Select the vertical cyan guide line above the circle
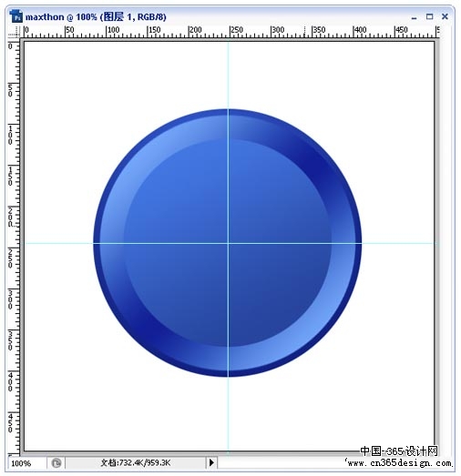This screenshot has width=461, height=476. (228, 76)
